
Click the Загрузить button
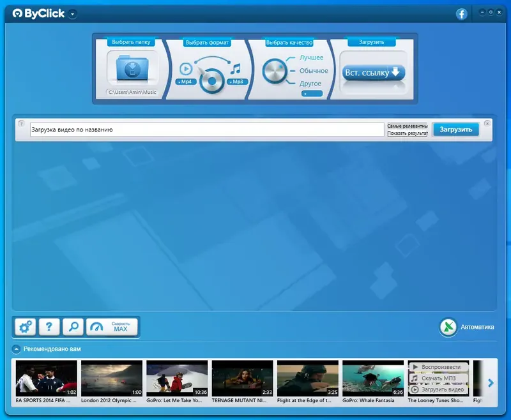(455, 129)
